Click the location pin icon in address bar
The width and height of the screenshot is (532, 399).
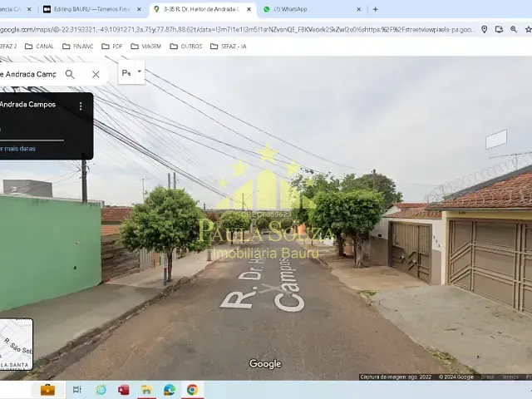click(x=484, y=30)
